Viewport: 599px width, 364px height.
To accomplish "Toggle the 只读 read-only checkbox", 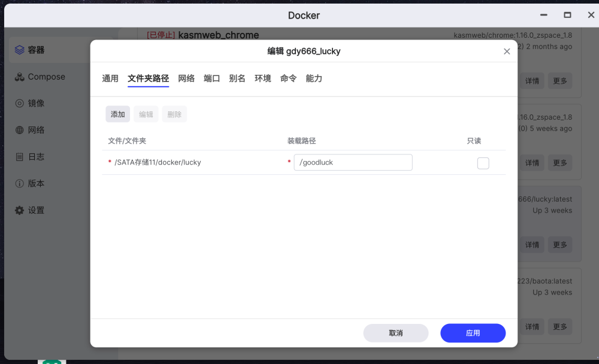I will pyautogui.click(x=483, y=163).
